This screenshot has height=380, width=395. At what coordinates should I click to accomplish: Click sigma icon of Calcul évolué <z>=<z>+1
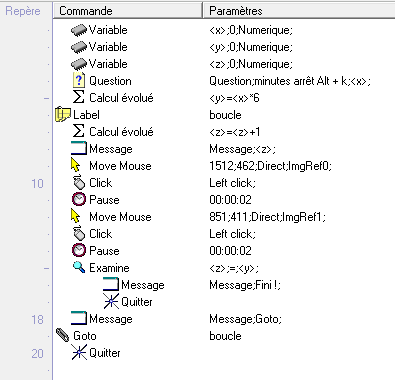tap(79, 132)
